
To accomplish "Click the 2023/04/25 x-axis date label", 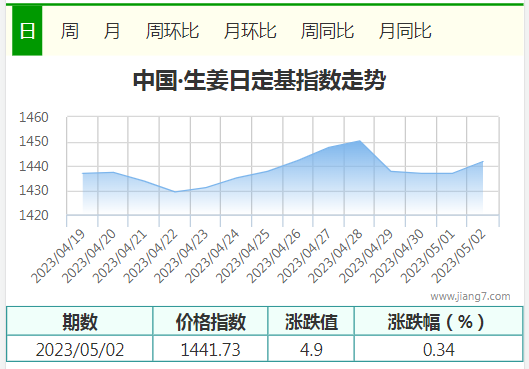I will 243,256.
